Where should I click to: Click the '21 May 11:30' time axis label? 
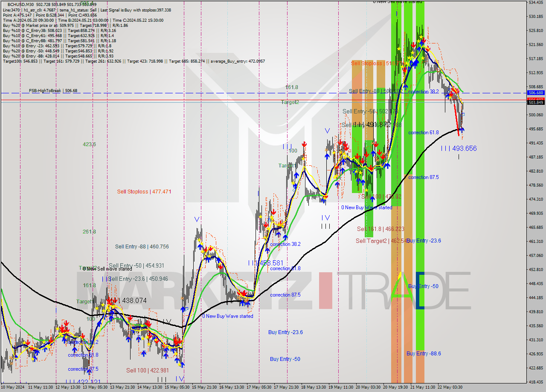(423, 387)
